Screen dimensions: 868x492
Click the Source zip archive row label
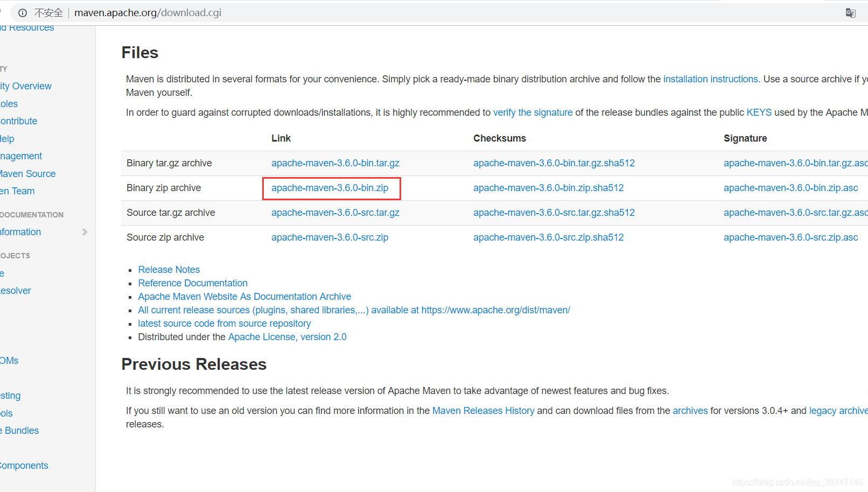(165, 237)
